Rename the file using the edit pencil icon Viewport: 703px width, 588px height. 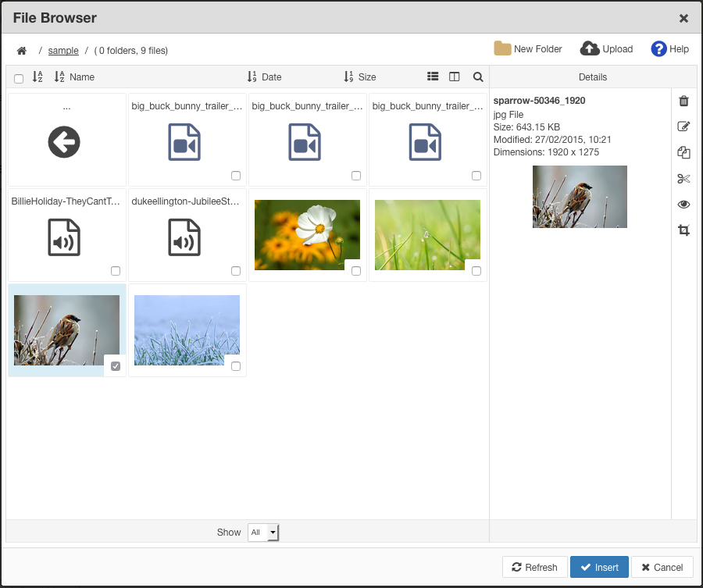click(683, 127)
